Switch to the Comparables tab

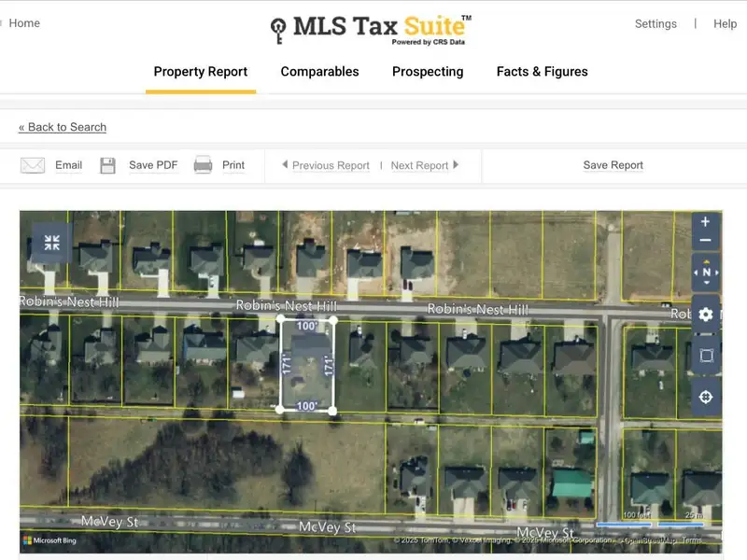click(319, 72)
